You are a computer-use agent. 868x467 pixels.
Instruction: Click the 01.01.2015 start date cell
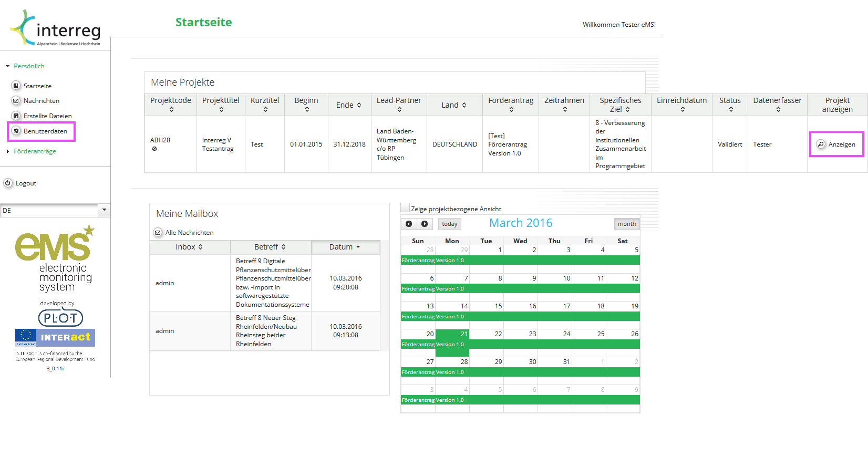click(x=306, y=144)
